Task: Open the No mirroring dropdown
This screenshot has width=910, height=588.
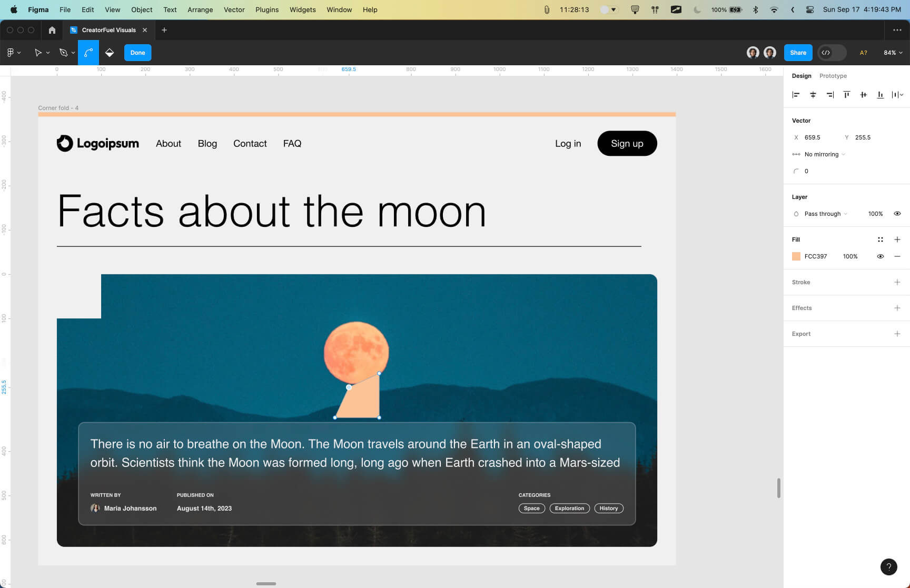Action: (x=824, y=154)
